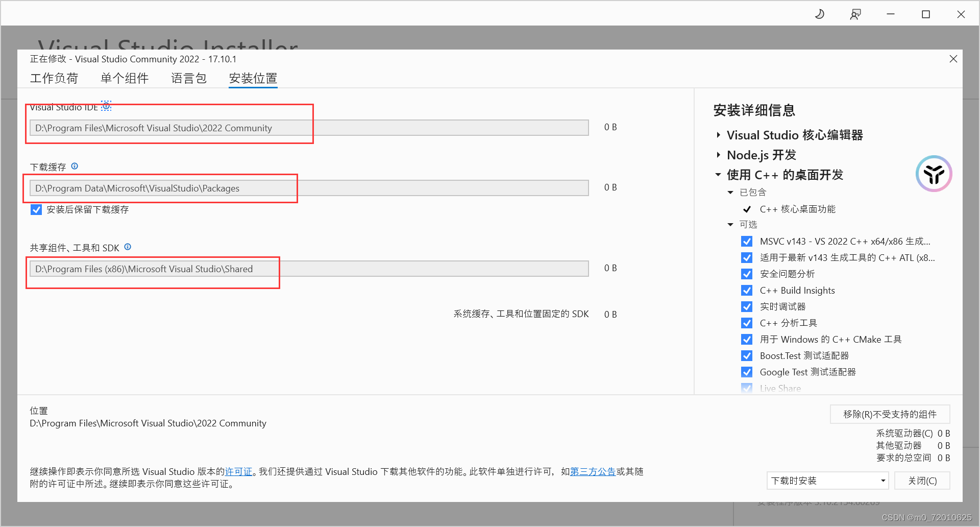This screenshot has height=527, width=980.
Task: Maximize the Visual Studio Installer window
Action: 926,14
